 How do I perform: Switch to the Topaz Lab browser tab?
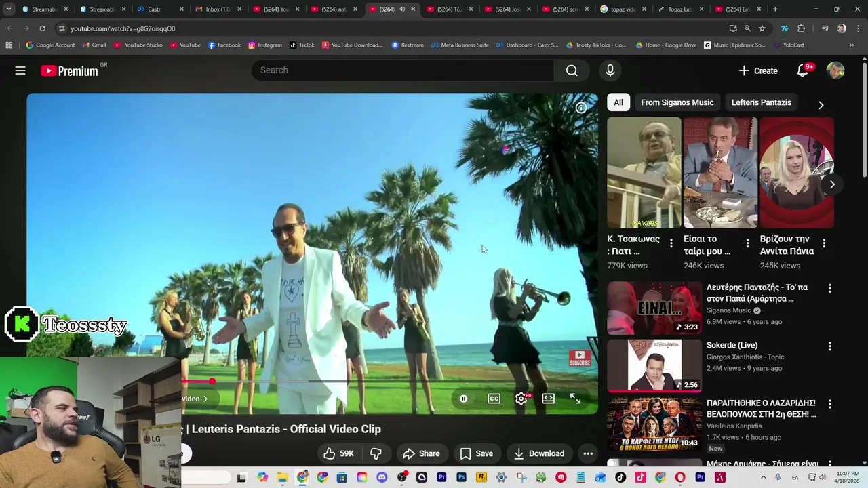click(680, 9)
